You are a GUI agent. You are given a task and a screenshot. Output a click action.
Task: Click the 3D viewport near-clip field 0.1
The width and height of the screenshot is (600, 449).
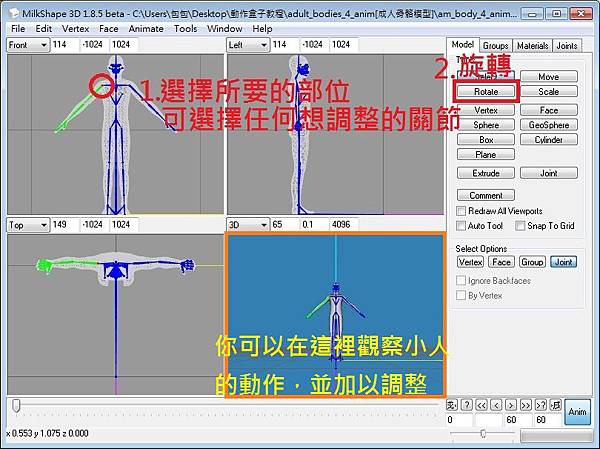(x=314, y=225)
